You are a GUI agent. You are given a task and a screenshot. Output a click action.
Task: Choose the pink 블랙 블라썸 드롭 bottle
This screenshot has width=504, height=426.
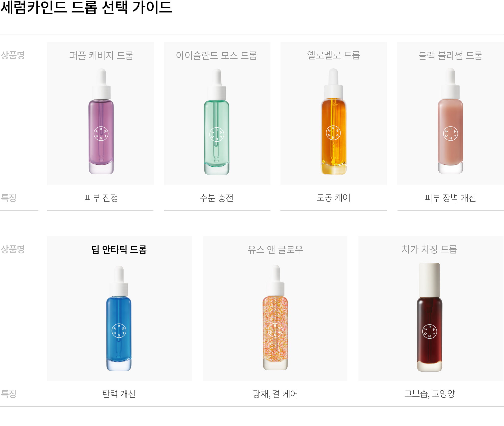pos(450,121)
